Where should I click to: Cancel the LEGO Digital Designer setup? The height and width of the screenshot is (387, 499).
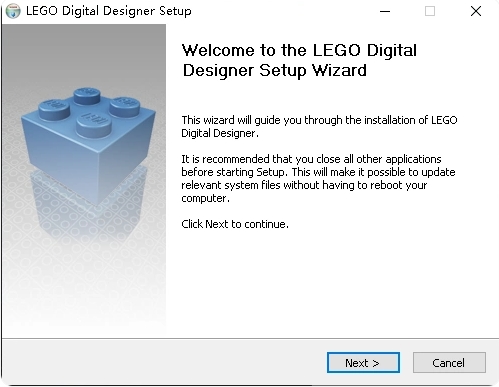click(x=449, y=362)
